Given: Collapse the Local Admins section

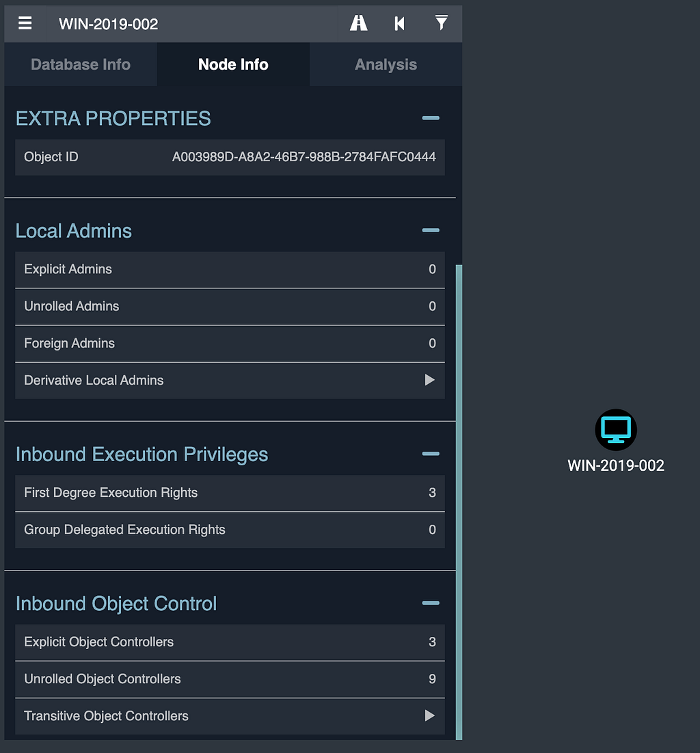Looking at the screenshot, I should pos(431,230).
